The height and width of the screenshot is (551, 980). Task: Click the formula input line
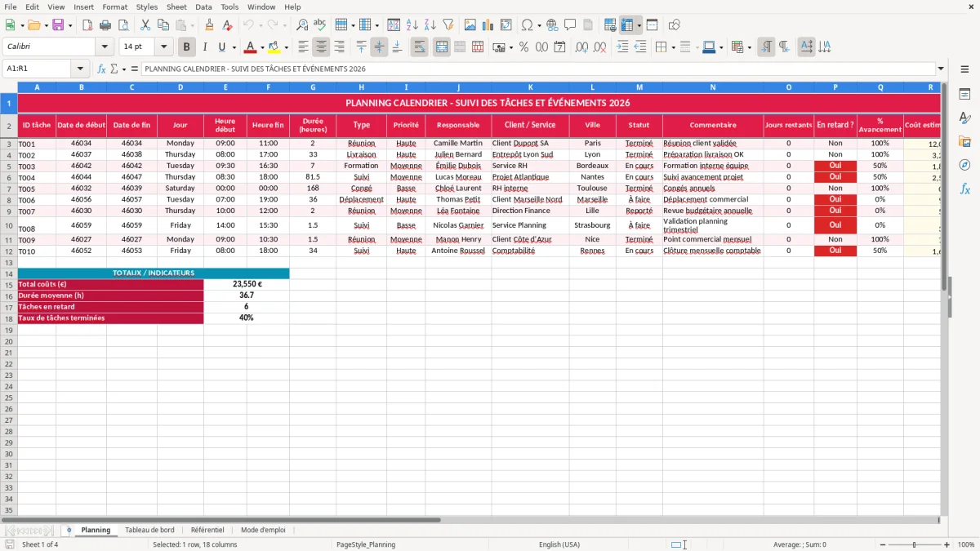[537, 69]
